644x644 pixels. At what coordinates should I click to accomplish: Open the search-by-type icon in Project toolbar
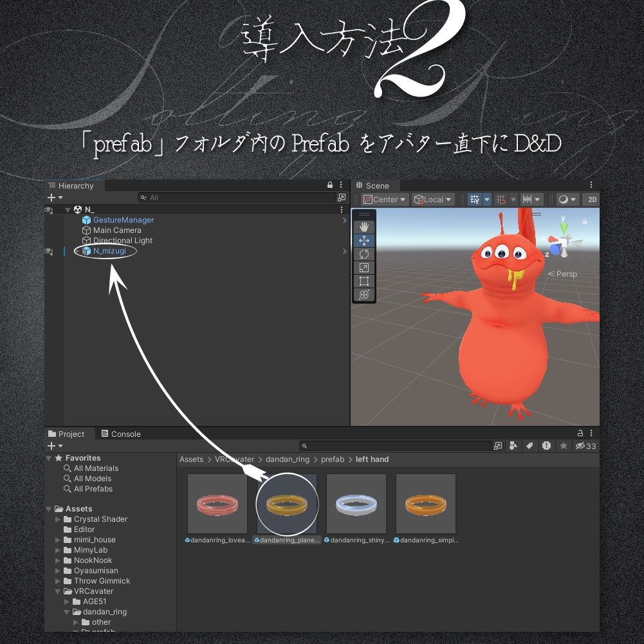[512, 445]
